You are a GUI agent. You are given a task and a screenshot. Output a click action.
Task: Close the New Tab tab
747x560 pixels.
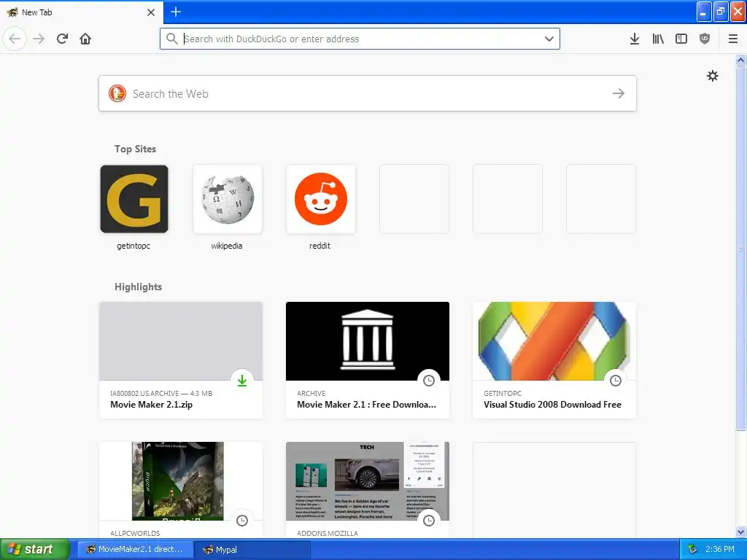151,12
